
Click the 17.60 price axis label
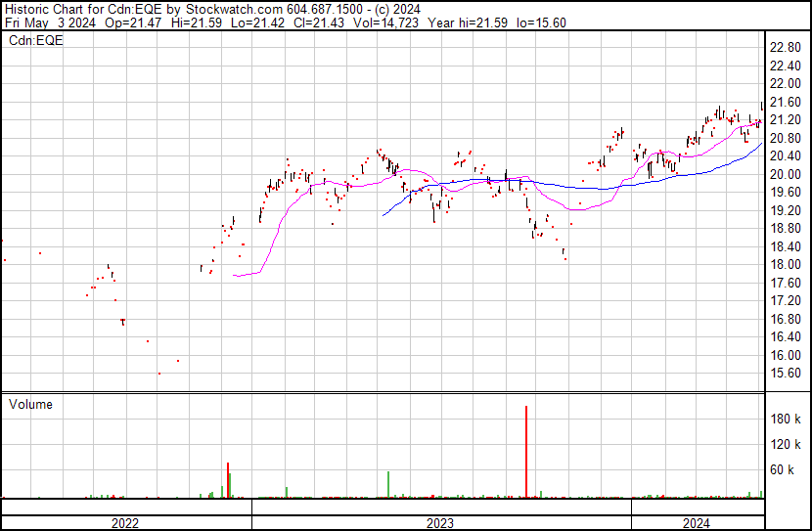pyautogui.click(x=785, y=283)
